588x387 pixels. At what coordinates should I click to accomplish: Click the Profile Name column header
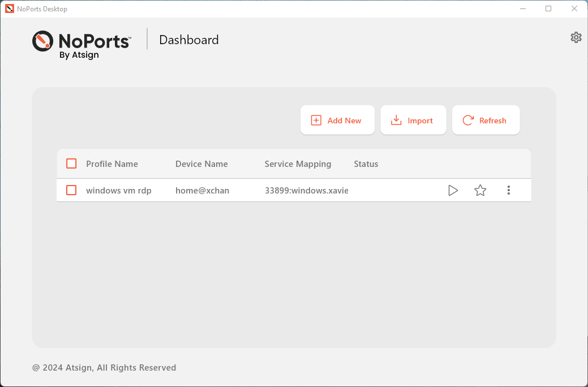pyautogui.click(x=111, y=164)
